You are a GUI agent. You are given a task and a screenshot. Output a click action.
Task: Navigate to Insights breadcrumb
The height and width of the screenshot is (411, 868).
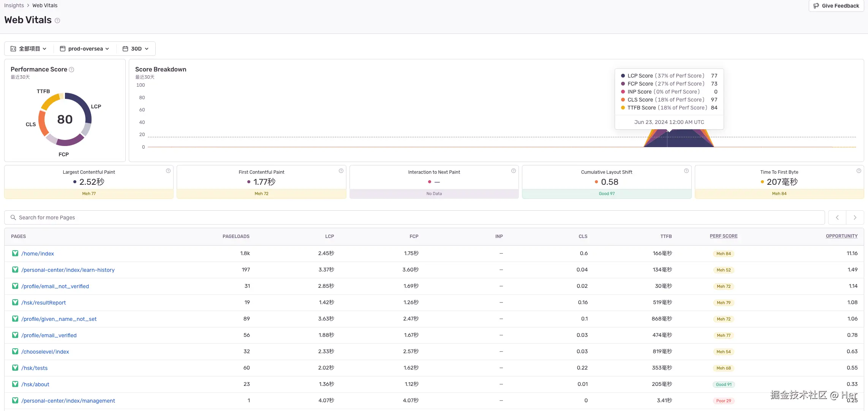[14, 5]
